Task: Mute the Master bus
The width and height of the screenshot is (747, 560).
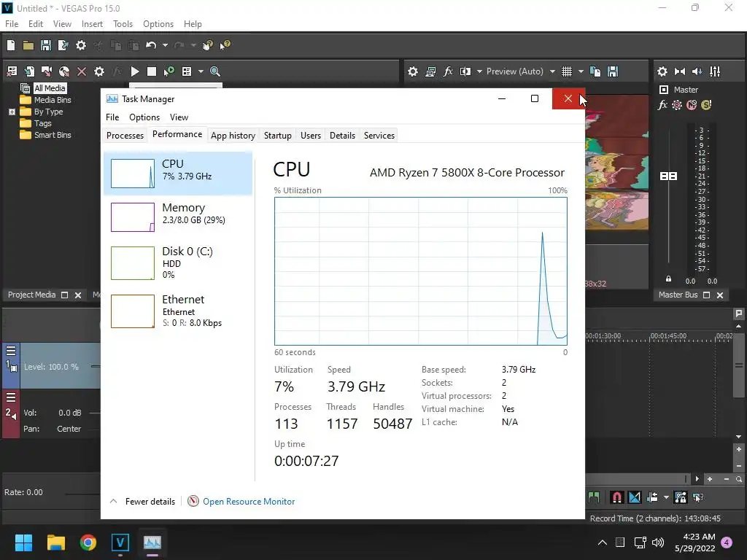Action: [692, 105]
